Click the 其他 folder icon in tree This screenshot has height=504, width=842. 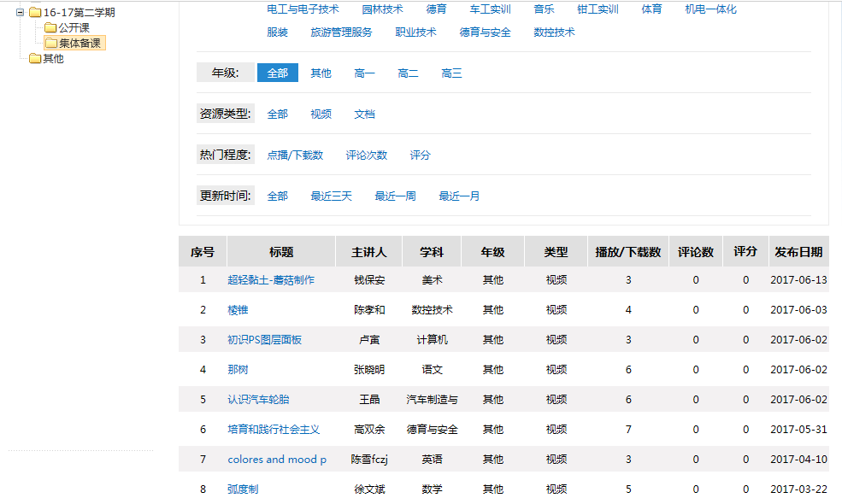[35, 59]
